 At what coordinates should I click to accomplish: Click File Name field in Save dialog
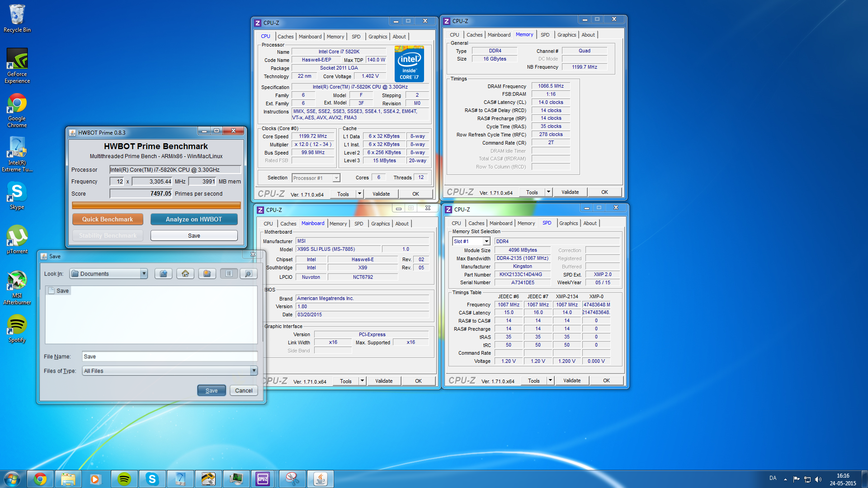click(170, 357)
